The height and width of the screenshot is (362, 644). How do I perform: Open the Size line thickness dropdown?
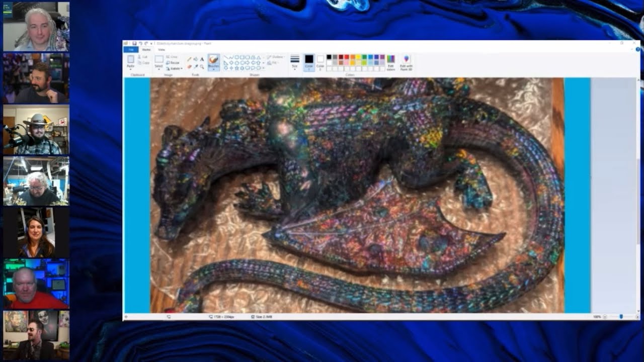point(295,62)
